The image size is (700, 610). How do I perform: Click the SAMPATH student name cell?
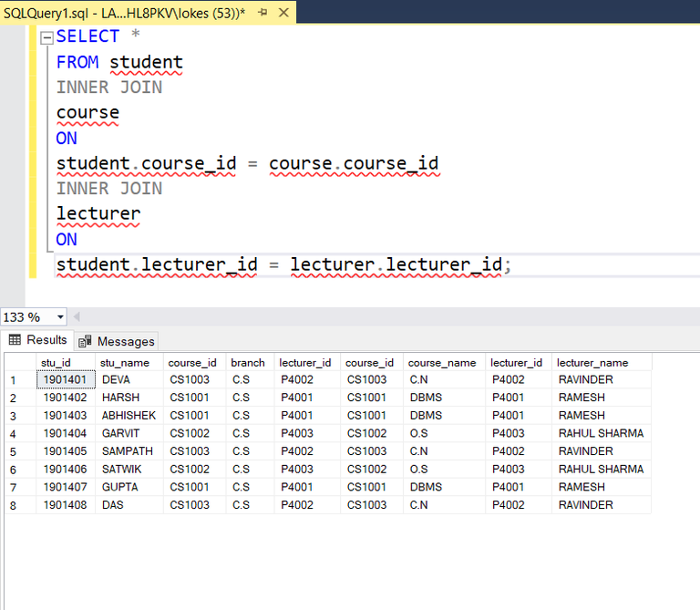point(129,451)
